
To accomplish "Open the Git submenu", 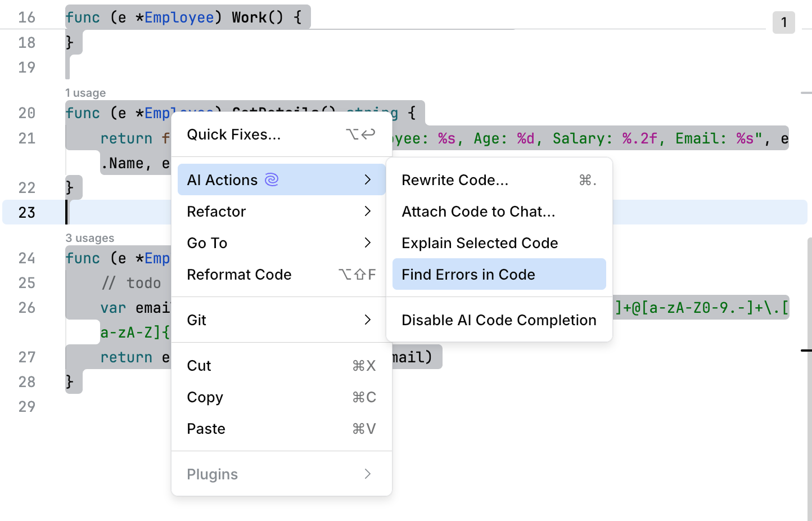I will click(x=281, y=320).
